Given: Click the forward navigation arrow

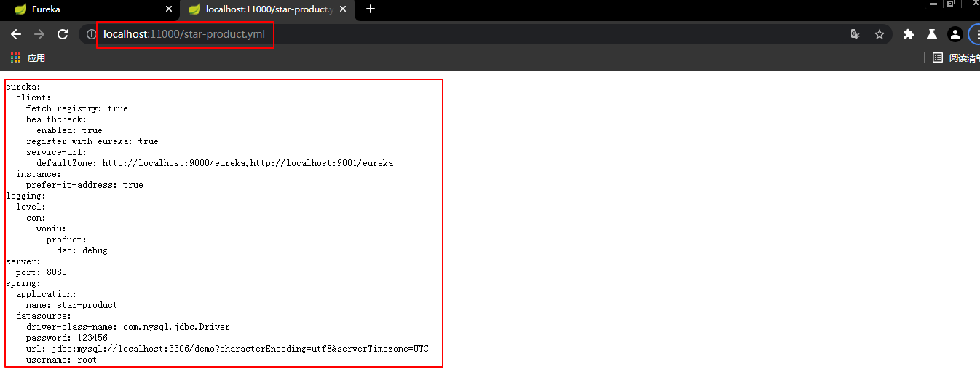Looking at the screenshot, I should [x=39, y=34].
